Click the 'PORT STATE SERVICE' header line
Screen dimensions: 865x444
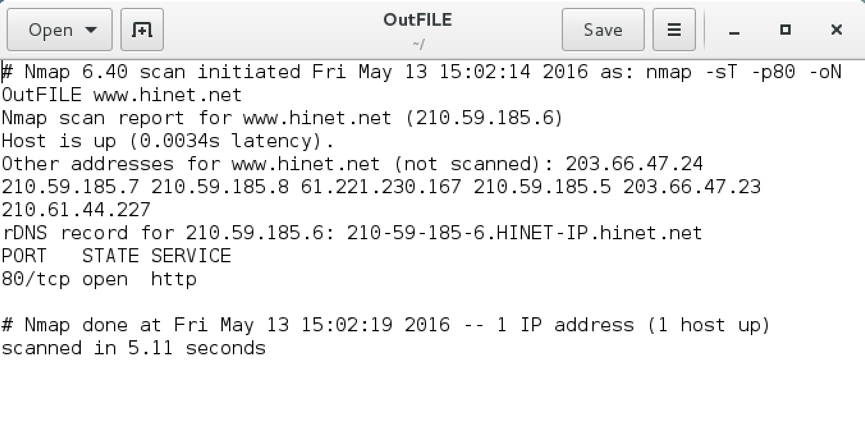pyautogui.click(x=116, y=256)
